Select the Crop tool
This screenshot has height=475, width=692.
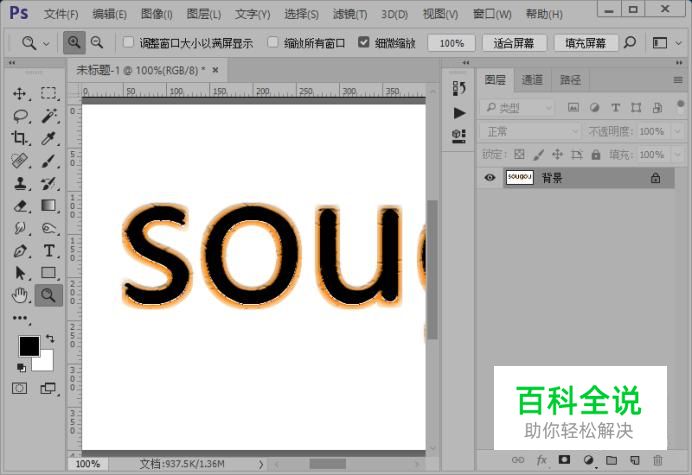point(19,138)
